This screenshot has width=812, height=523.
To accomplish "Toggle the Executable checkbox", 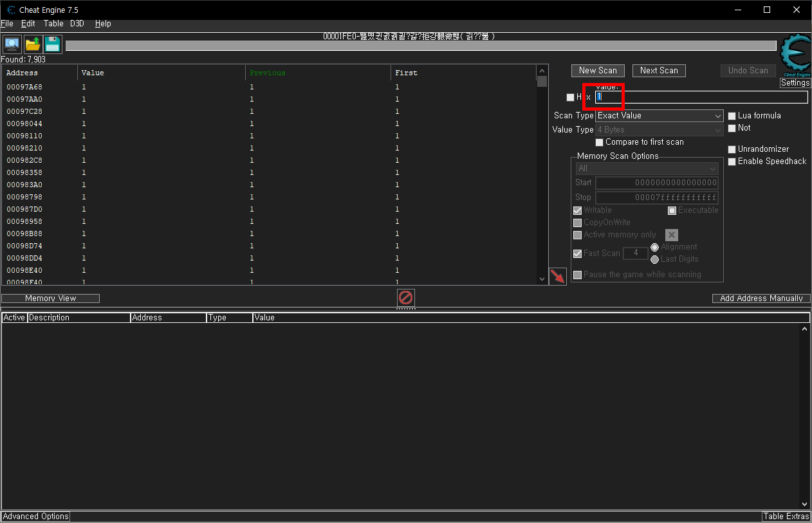I will pos(672,210).
